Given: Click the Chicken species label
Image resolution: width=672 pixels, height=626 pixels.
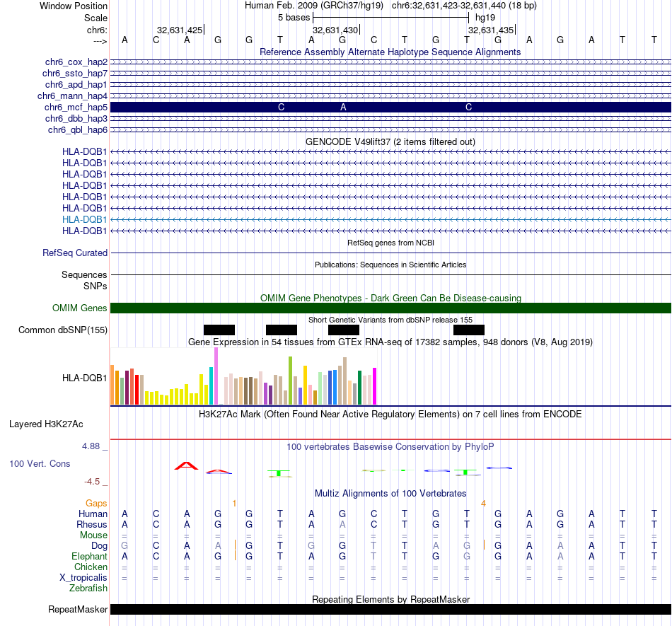Looking at the screenshot, I should tap(91, 567).
